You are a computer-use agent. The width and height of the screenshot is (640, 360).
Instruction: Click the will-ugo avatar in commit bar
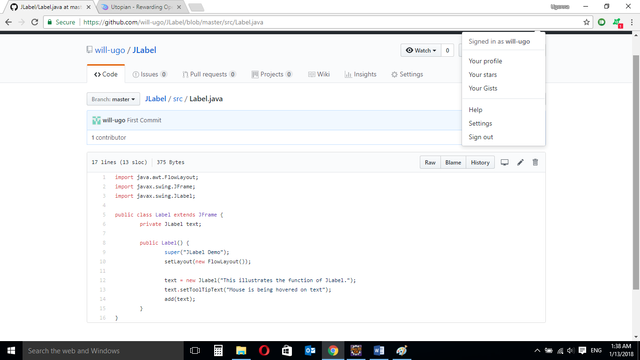[x=96, y=120]
